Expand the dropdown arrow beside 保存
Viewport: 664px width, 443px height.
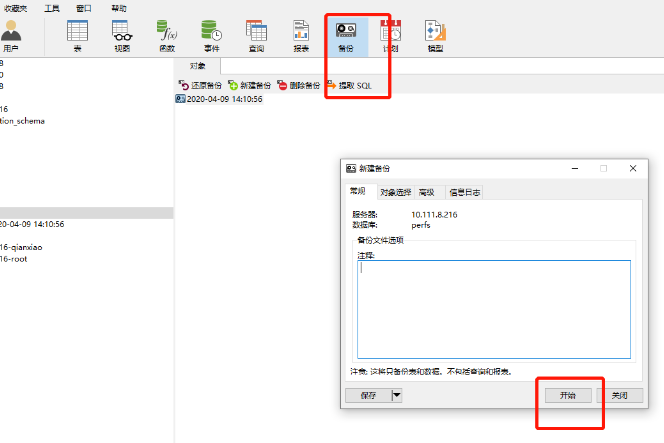pos(397,396)
